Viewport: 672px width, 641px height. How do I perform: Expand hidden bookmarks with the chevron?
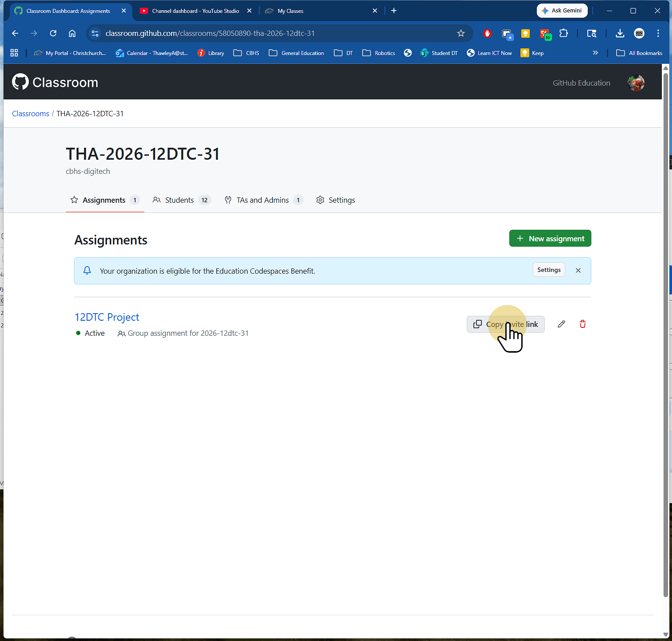click(596, 53)
